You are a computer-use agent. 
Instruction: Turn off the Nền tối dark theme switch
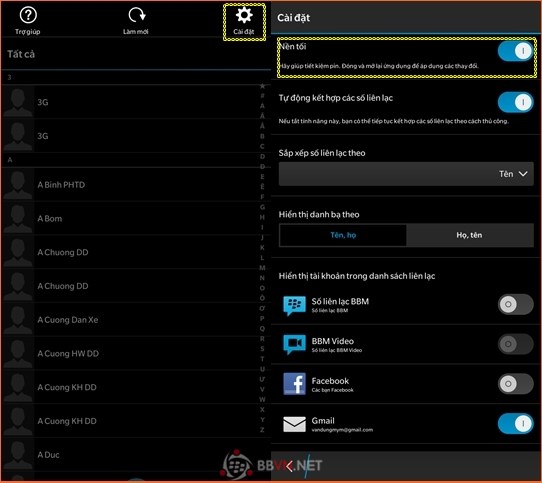click(x=515, y=51)
